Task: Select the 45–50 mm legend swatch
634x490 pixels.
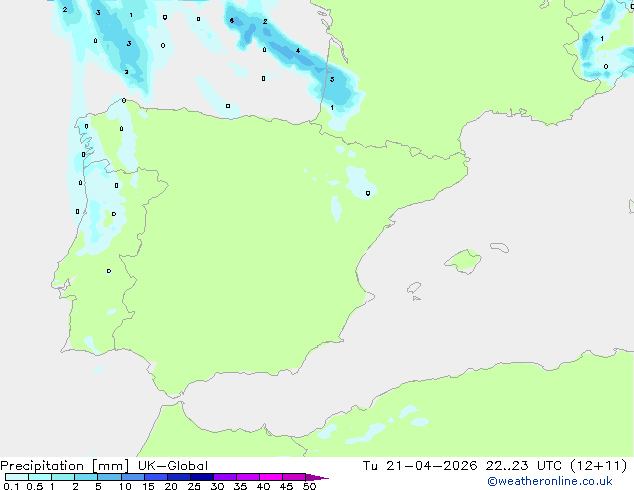Action: coord(294,477)
